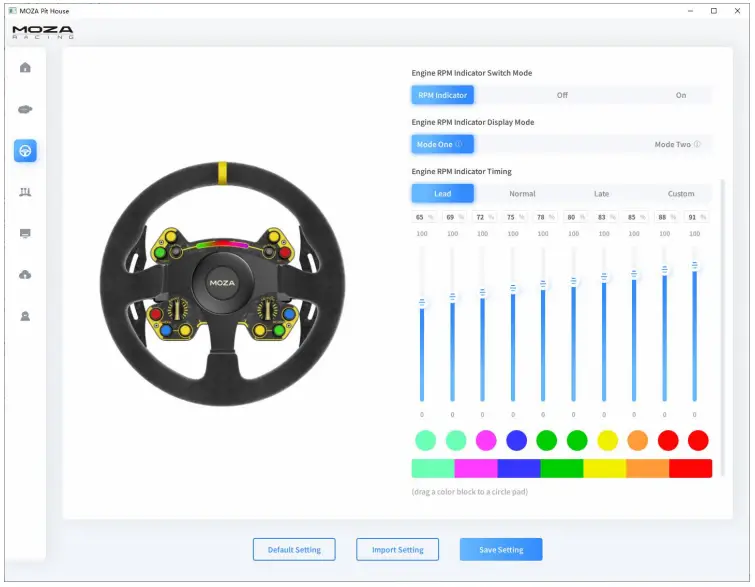The height and width of the screenshot is (587, 755).
Task: Click the red color block
Action: point(690,468)
